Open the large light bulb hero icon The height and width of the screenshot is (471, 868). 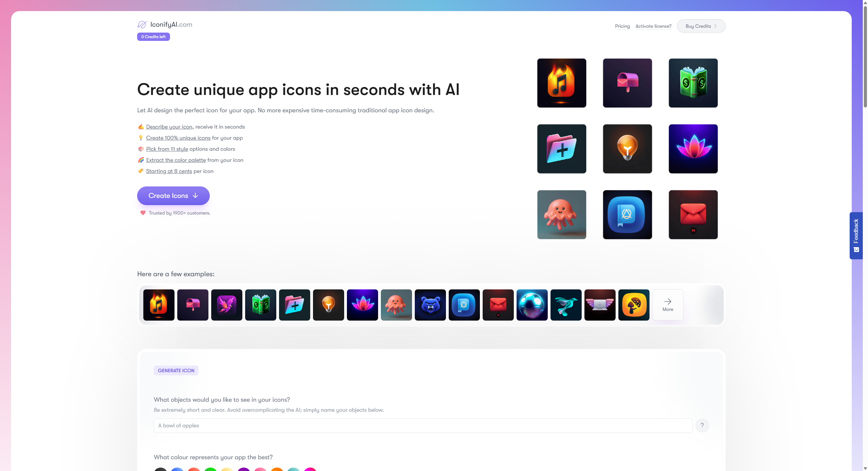click(x=627, y=149)
